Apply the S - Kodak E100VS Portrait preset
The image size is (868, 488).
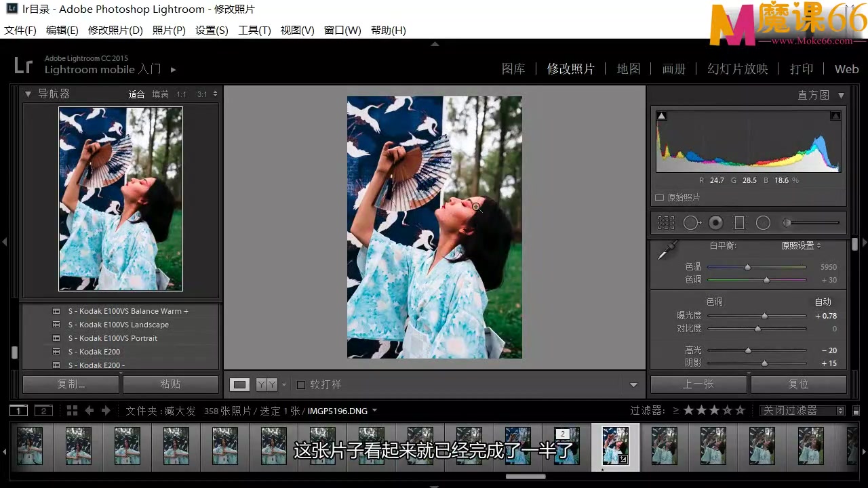click(x=113, y=338)
